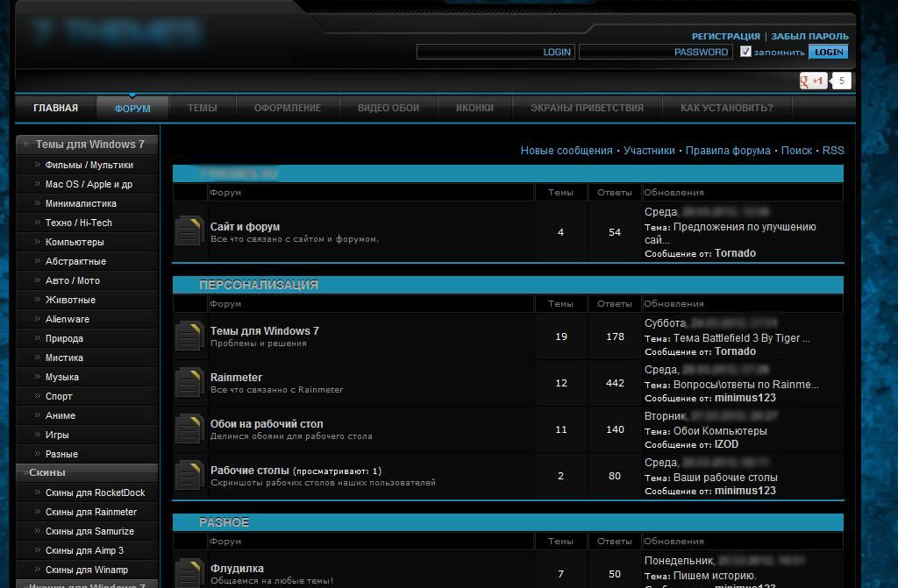Open the Животные category

pyautogui.click(x=70, y=300)
